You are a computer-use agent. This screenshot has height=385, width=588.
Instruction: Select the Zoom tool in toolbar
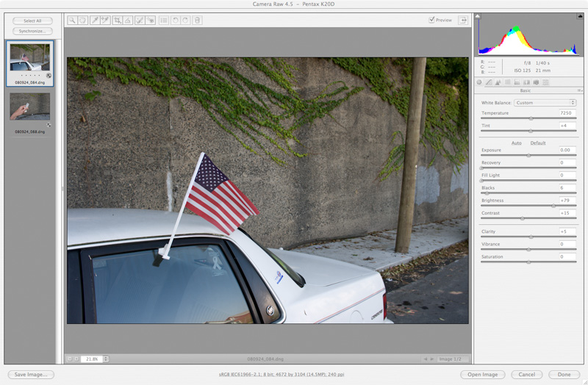[x=72, y=21]
